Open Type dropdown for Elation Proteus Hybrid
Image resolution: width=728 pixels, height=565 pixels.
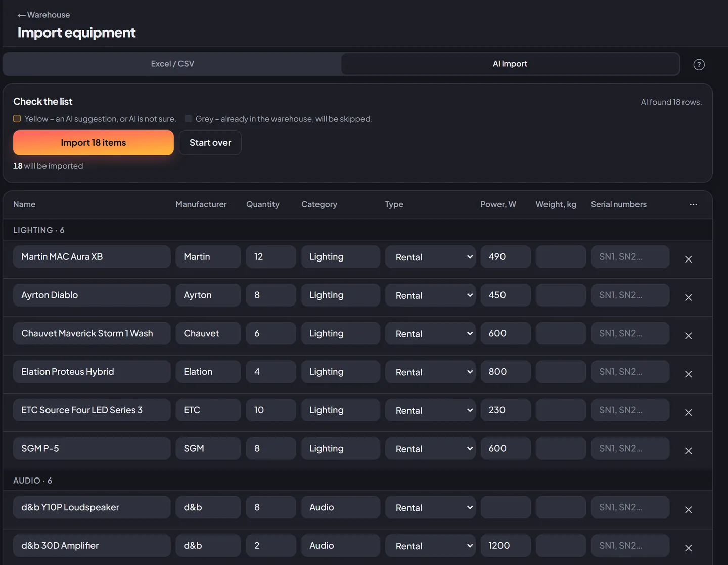430,372
